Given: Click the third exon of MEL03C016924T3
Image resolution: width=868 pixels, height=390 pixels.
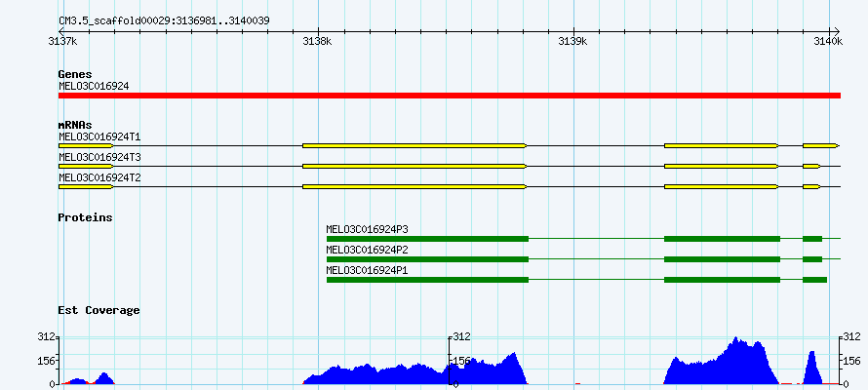Looking at the screenshot, I should (x=722, y=166).
